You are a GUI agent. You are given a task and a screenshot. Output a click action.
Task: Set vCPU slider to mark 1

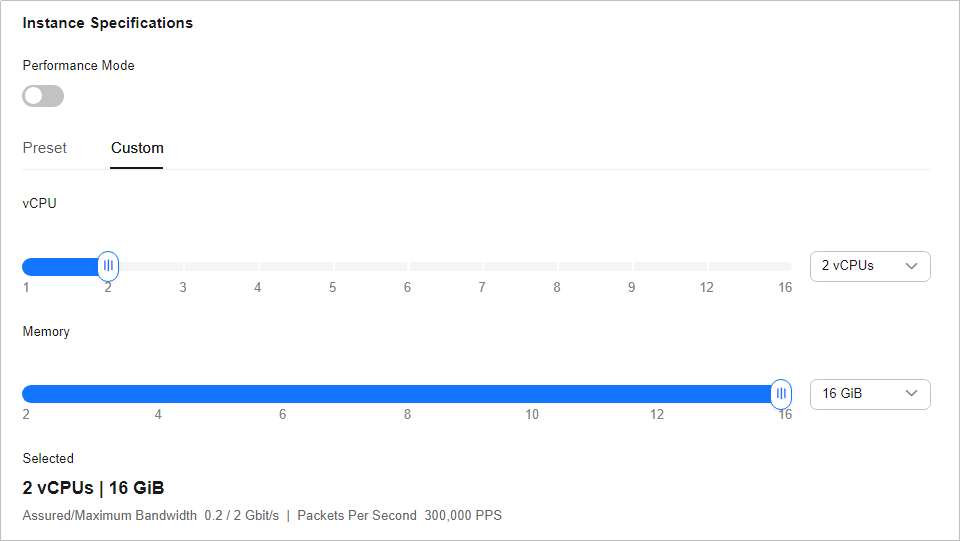coord(27,267)
